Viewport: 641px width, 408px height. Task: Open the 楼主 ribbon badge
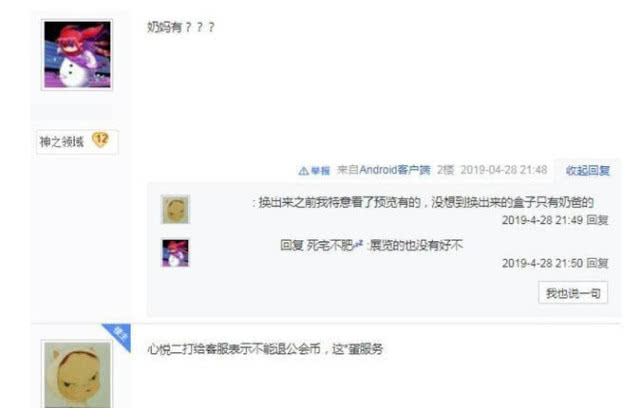118,335
